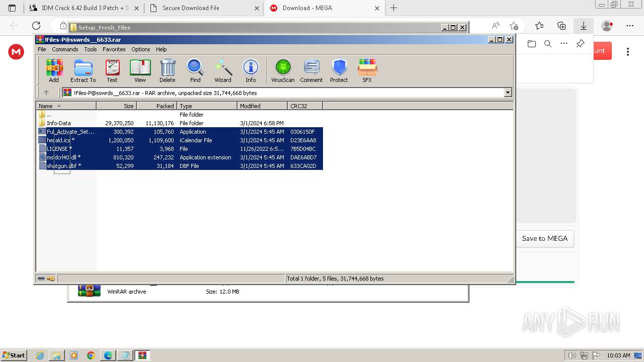644x362 pixels.
Task: Click the Delete trash icon
Action: pos(168,71)
